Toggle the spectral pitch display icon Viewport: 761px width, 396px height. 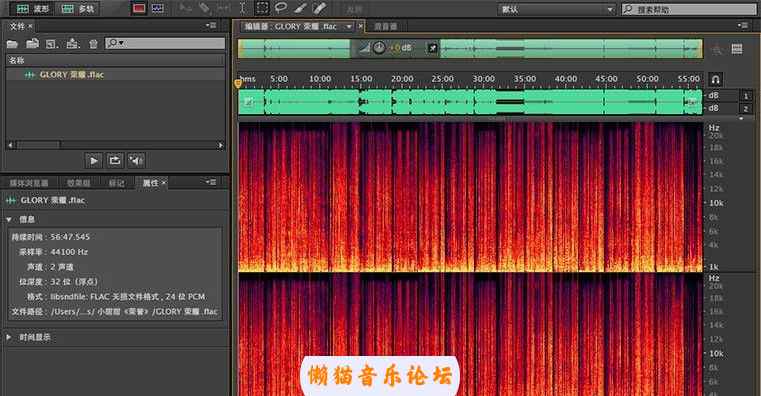coord(158,8)
